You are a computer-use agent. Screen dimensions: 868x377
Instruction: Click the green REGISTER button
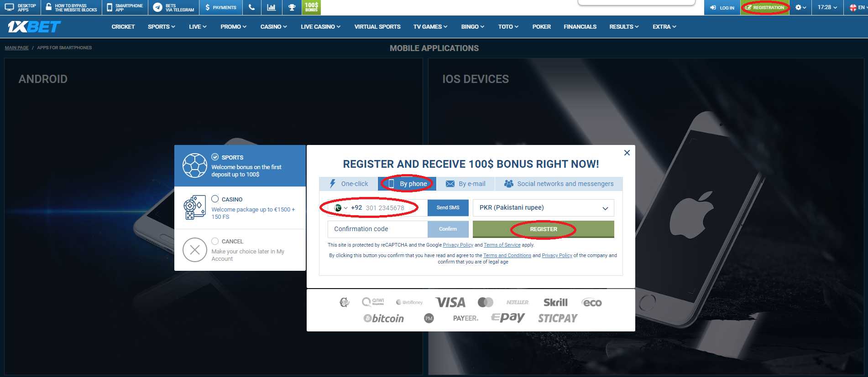point(543,229)
